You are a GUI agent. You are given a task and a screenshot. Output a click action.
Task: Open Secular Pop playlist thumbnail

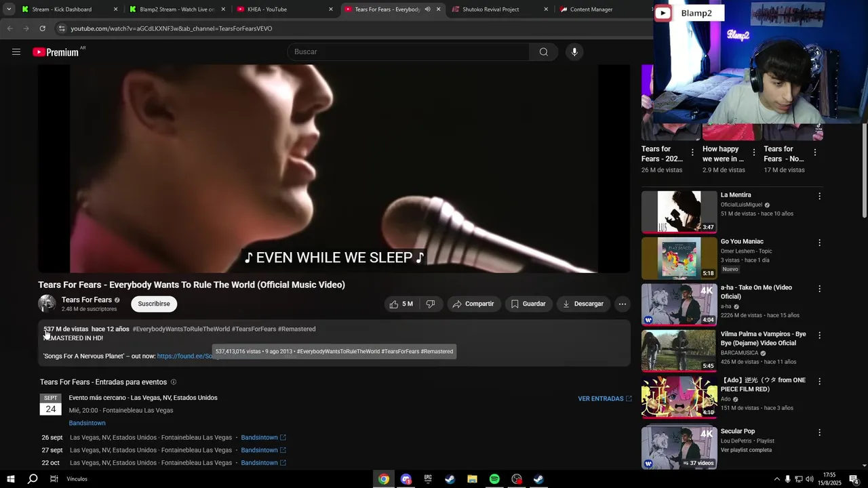(679, 447)
